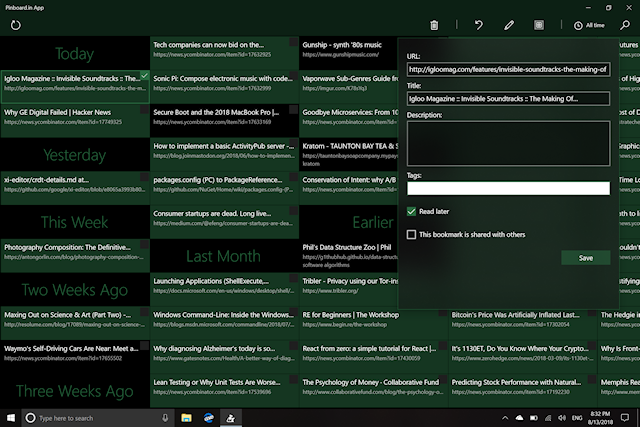
Task: Click the refresh icon in the toolbar
Action: point(16,25)
